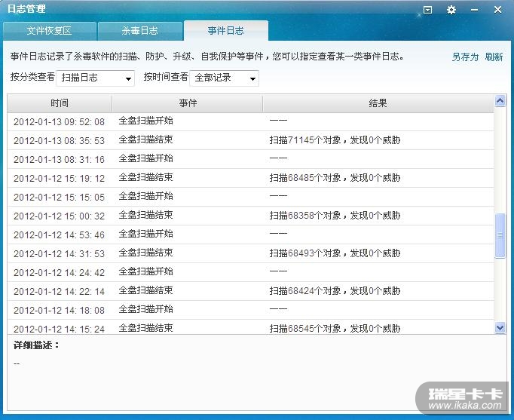Select the row 2012-01-12 15:19:12
Image resolution: width=514 pixels, height=420 pixels.
click(x=250, y=178)
